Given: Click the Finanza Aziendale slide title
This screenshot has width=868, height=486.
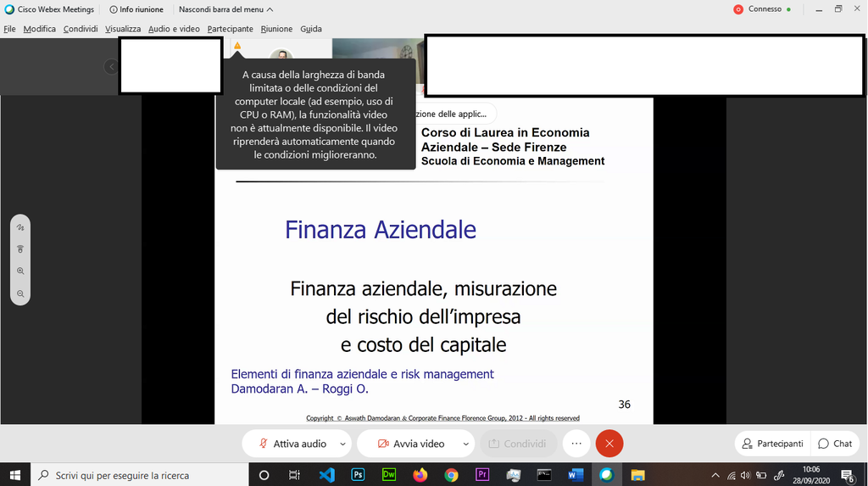Looking at the screenshot, I should pyautogui.click(x=381, y=229).
